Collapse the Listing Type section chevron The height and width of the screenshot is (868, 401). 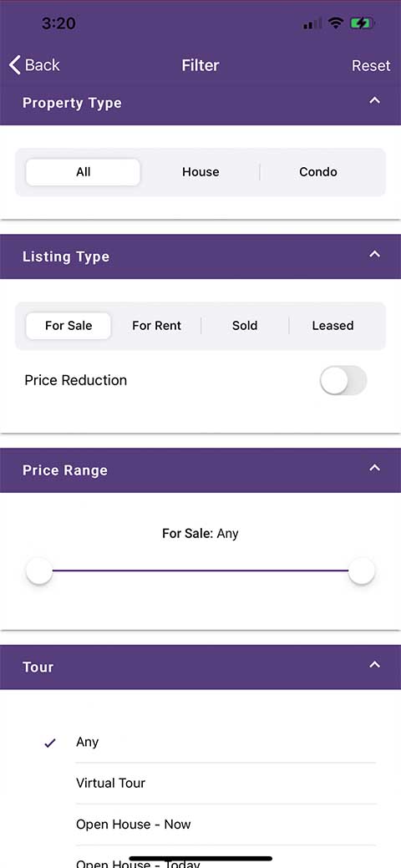coord(375,254)
